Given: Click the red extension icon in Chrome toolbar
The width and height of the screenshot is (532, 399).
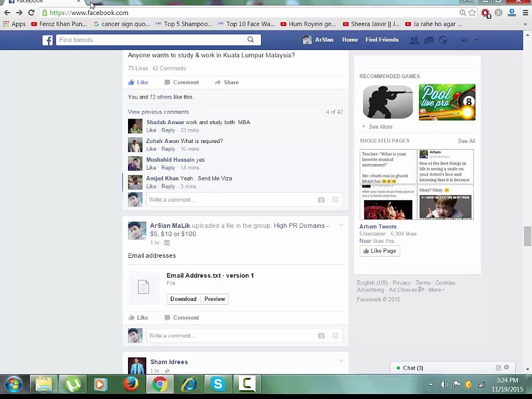Looking at the screenshot, I should (485, 13).
